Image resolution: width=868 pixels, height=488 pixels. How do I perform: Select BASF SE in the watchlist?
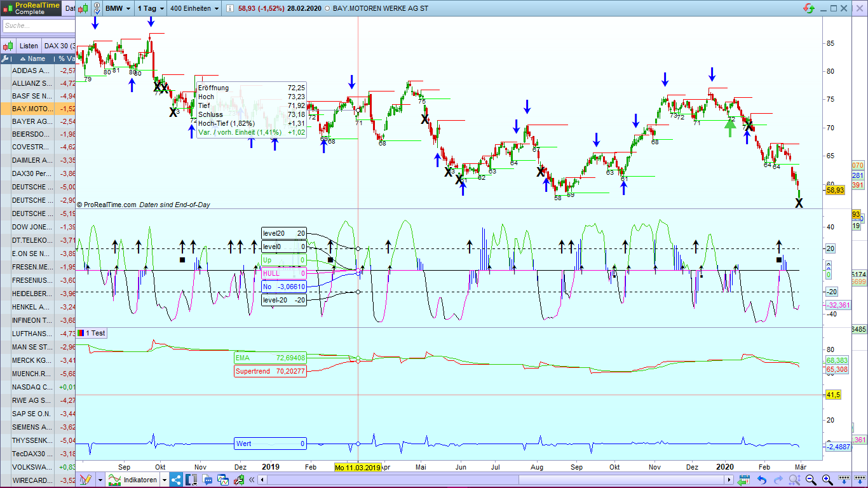[38, 96]
